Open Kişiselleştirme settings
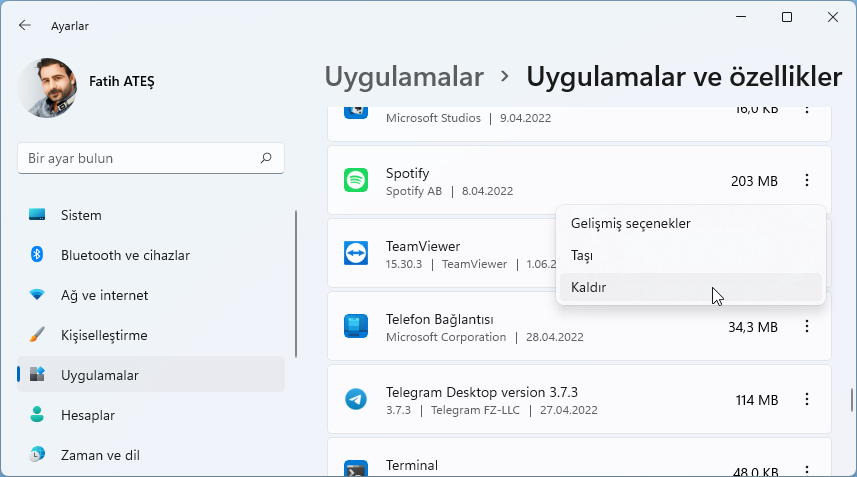This screenshot has width=857, height=477. [x=151, y=335]
